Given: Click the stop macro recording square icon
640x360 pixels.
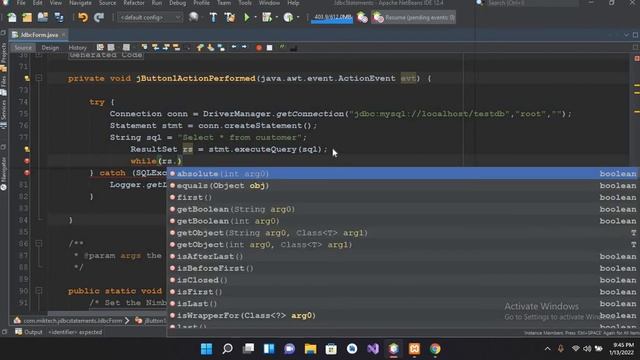Looking at the screenshot, I should click(269, 48).
